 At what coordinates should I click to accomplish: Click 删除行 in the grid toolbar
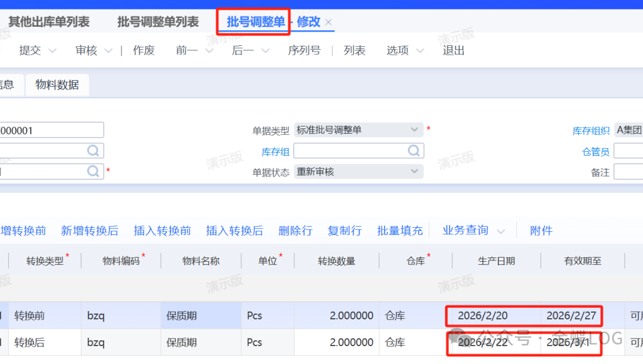click(295, 231)
